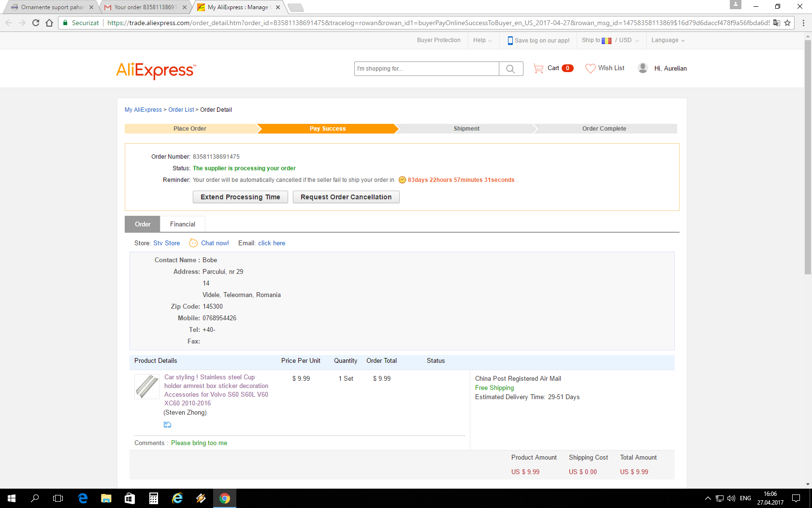The width and height of the screenshot is (812, 508).
Task: Click the translate page icon in address bar
Action: 777,23
